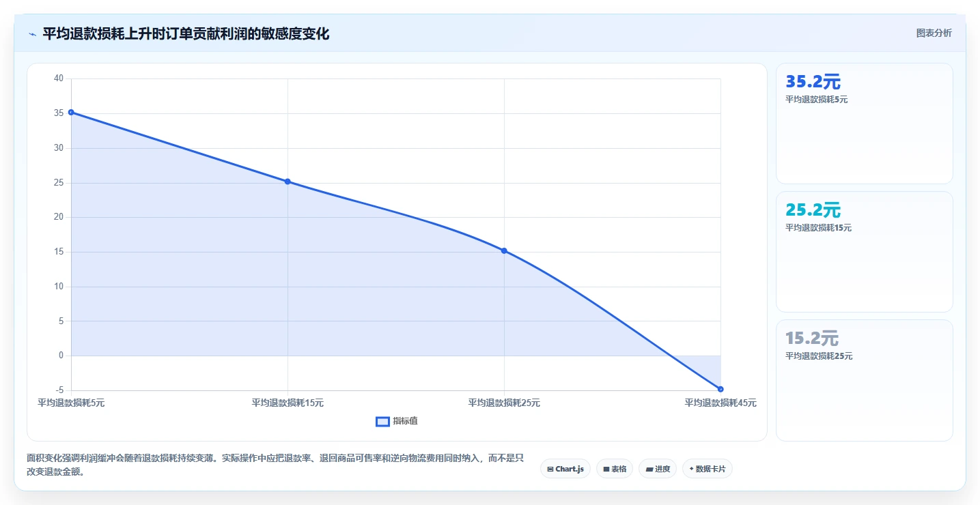Image resolution: width=980 pixels, height=505 pixels.
Task: Toggle the 指标值 legend item
Action: pos(397,421)
